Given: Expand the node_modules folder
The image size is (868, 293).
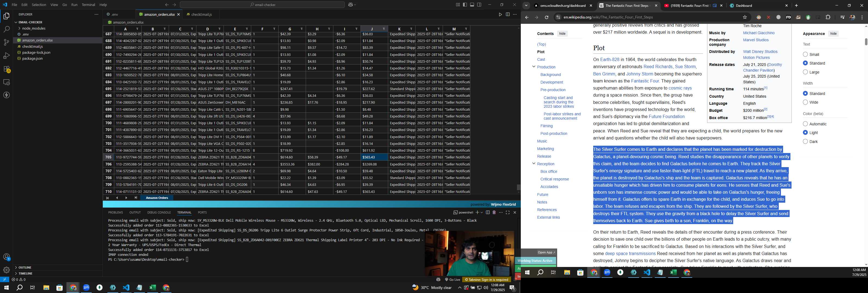Looking at the screenshot, I should [19, 28].
